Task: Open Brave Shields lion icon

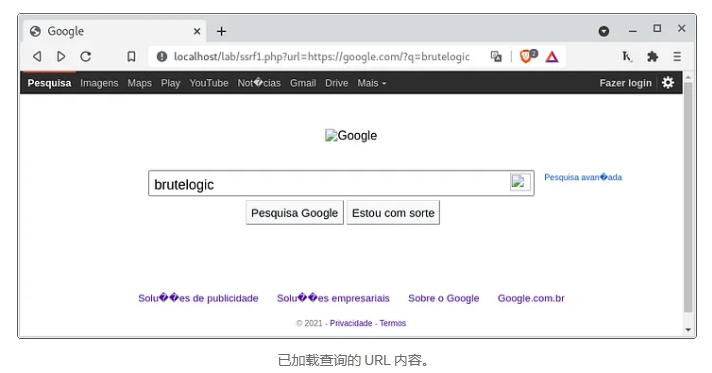Action: tap(527, 56)
